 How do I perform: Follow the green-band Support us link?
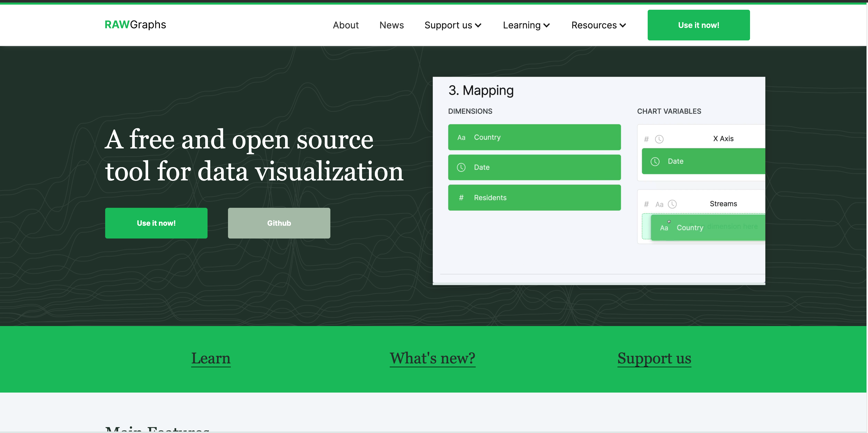tap(654, 358)
